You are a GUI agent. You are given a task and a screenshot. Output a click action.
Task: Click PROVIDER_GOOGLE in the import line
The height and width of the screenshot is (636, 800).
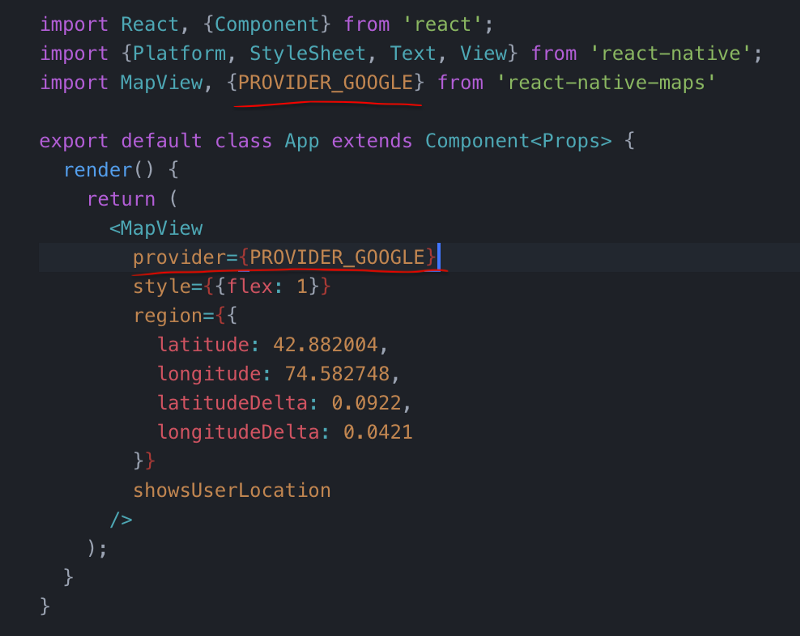pyautogui.click(x=326, y=82)
